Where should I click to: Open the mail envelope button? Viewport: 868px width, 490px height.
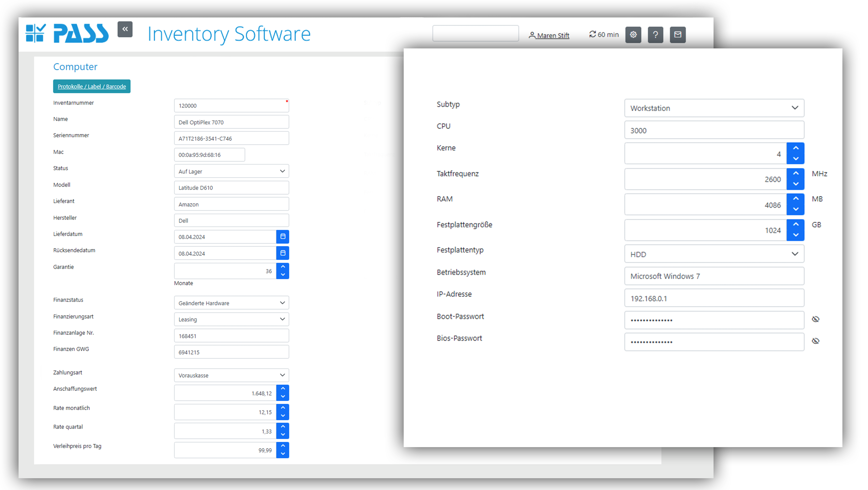[678, 35]
